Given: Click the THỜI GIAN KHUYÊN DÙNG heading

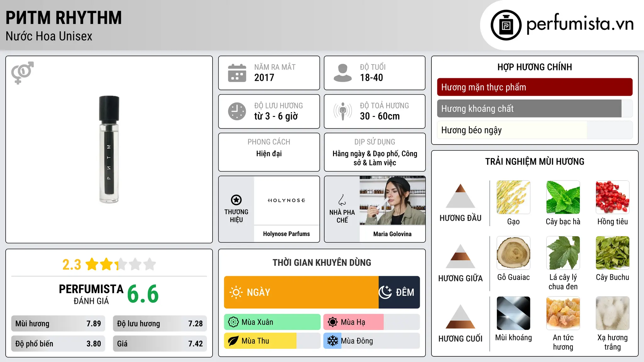Looking at the screenshot, I should pyautogui.click(x=322, y=262).
